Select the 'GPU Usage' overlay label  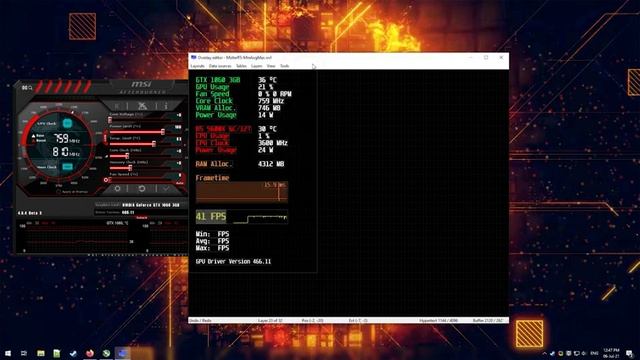click(212, 87)
